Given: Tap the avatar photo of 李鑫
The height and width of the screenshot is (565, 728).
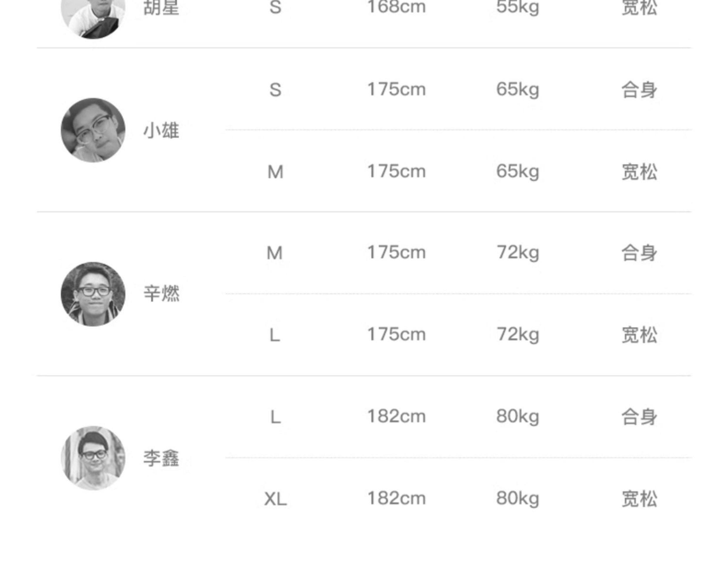Looking at the screenshot, I should 93,458.
